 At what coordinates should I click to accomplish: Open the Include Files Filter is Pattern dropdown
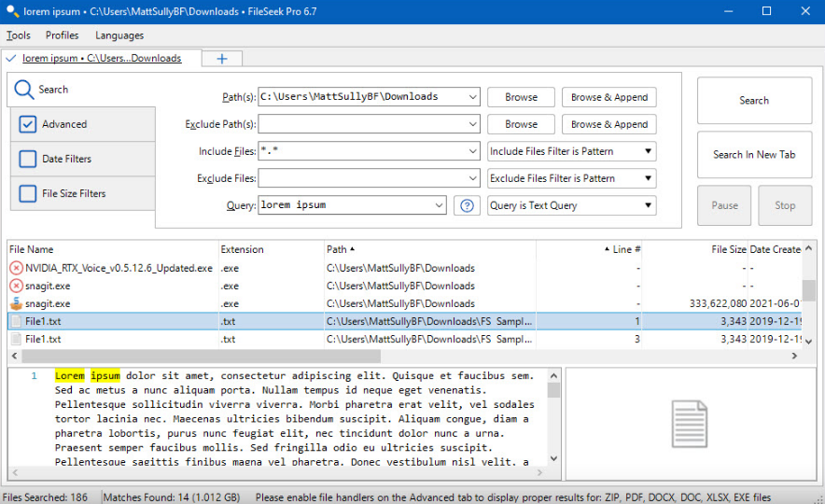[x=571, y=151]
